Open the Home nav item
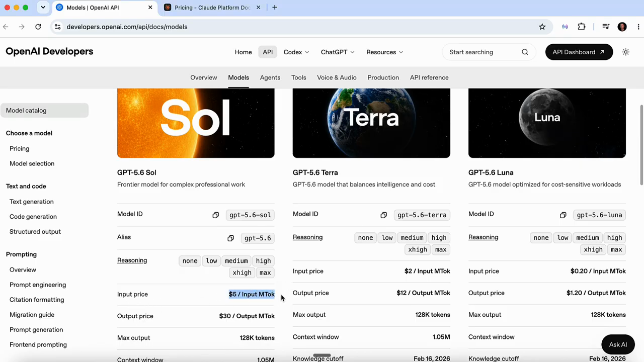 point(243,52)
